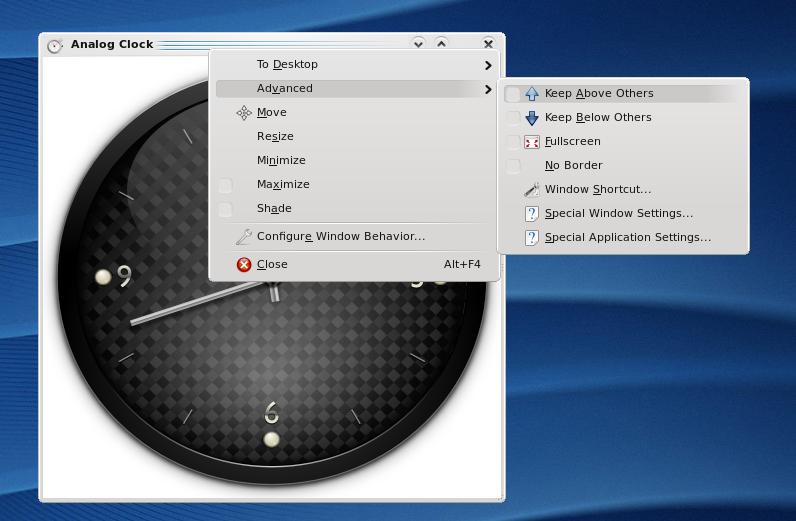Click the up-chevron button in the title bar

(441, 44)
